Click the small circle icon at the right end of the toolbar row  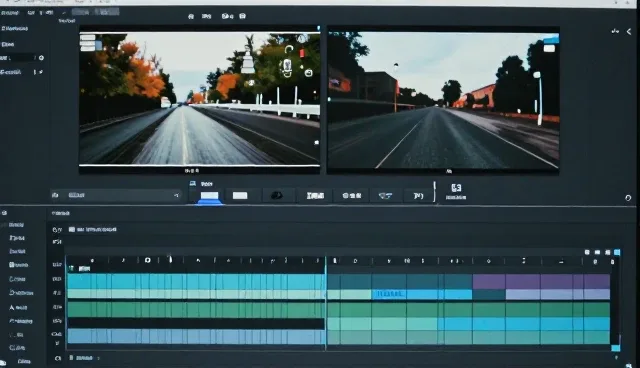(x=628, y=198)
